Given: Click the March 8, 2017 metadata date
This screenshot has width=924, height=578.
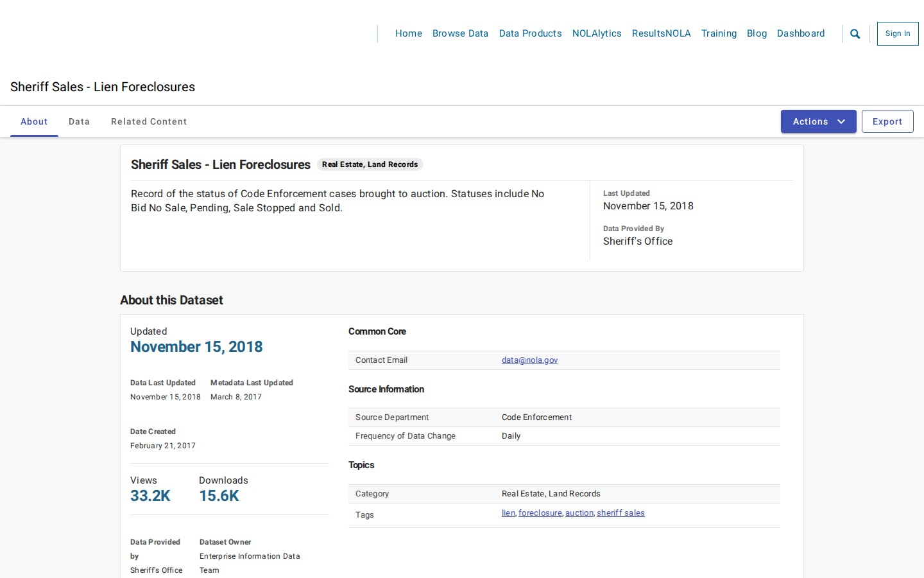Looking at the screenshot, I should pyautogui.click(x=236, y=397).
